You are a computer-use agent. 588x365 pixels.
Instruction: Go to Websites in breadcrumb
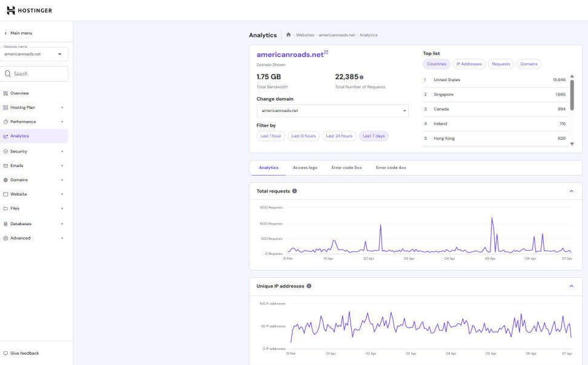tap(305, 35)
